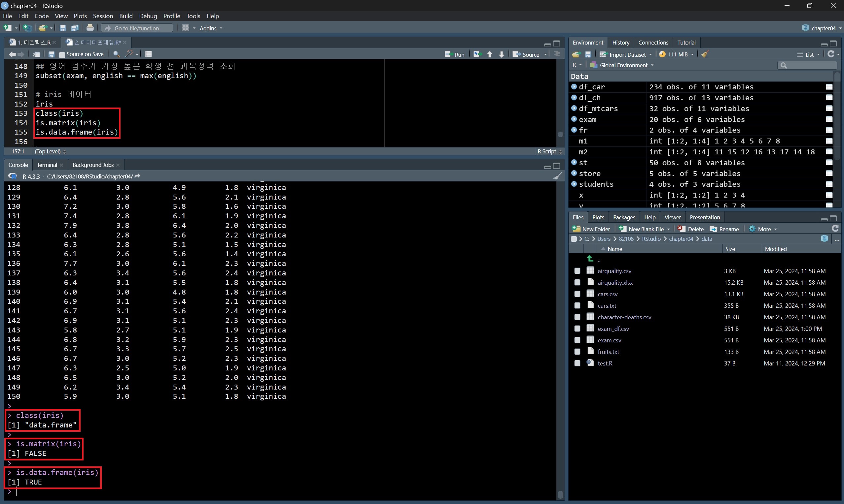Open the Session menu
This screenshot has height=504, width=844.
tap(103, 16)
